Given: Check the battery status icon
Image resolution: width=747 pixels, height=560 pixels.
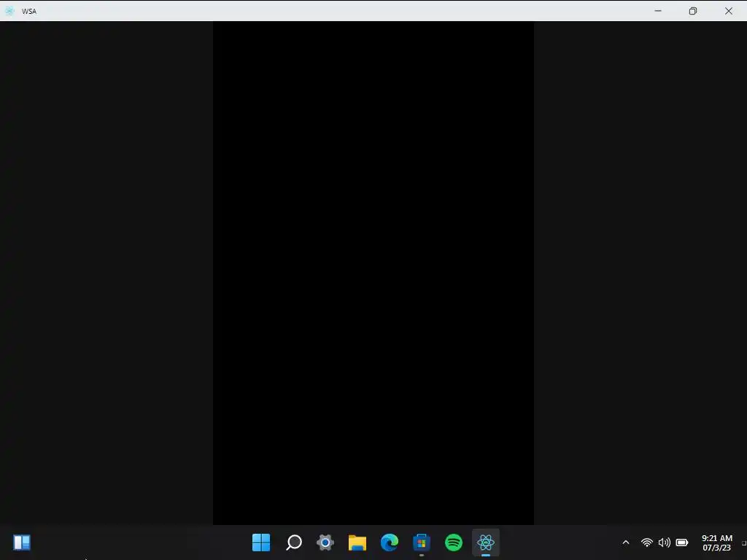Looking at the screenshot, I should click(682, 542).
